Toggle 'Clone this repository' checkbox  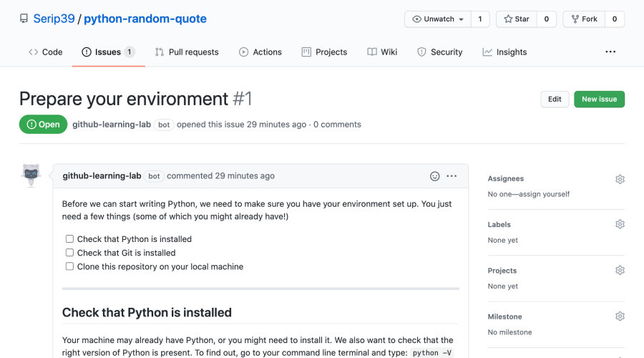[69, 266]
